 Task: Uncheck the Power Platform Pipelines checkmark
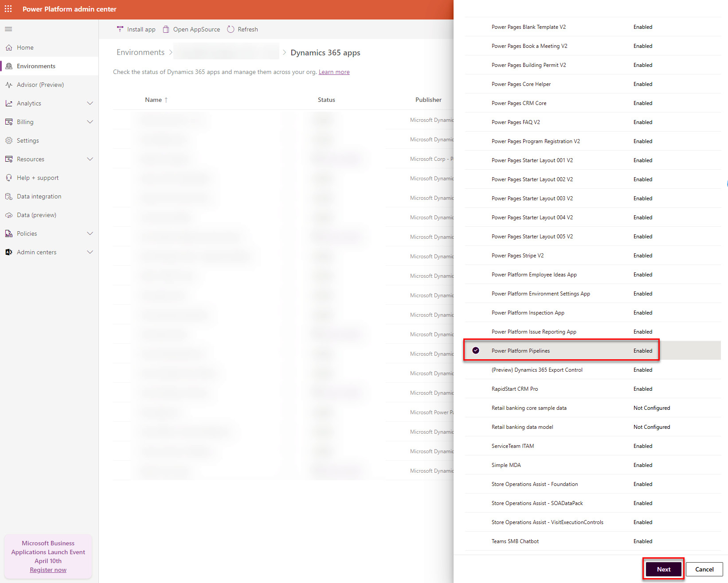(476, 350)
